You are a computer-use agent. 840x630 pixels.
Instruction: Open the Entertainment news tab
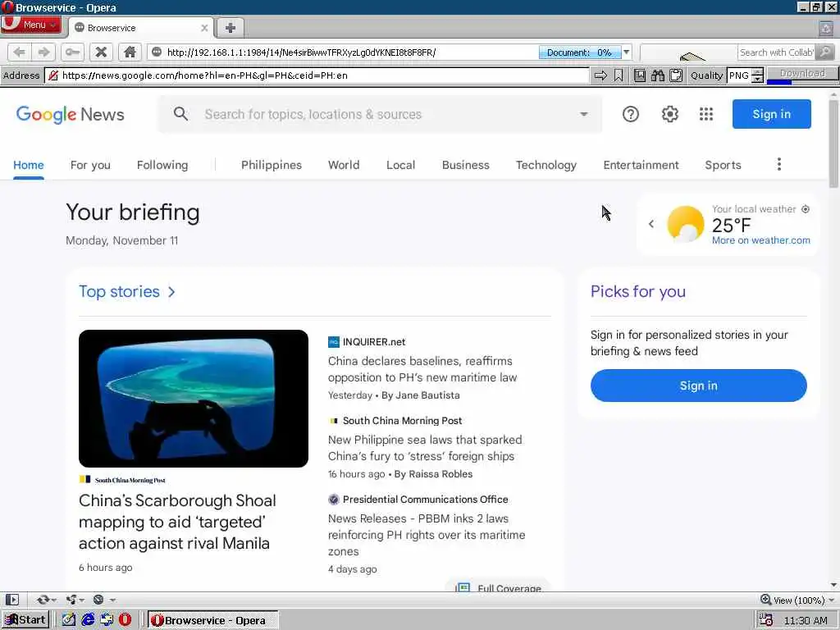[641, 165]
